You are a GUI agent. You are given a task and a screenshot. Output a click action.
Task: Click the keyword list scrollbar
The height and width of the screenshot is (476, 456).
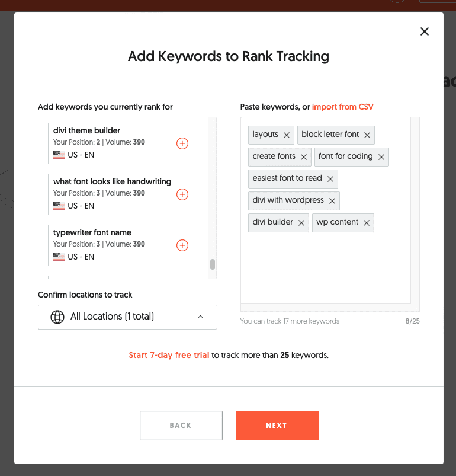(213, 264)
